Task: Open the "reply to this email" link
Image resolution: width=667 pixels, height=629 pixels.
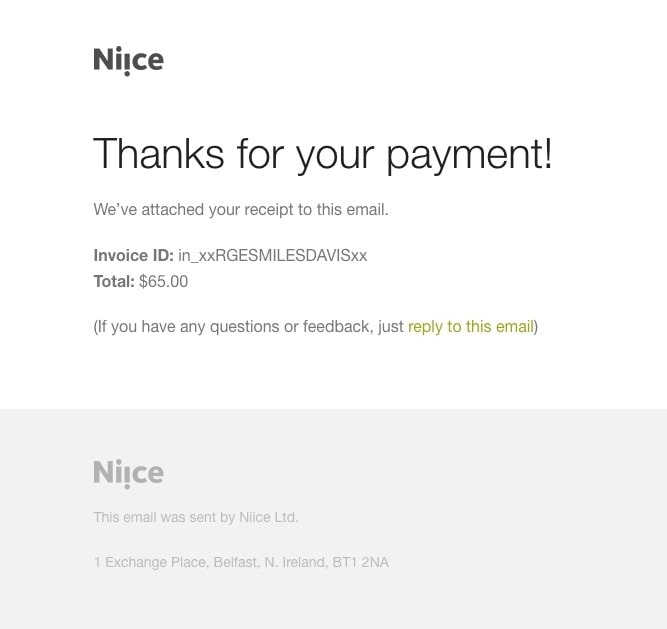Action: 470,326
